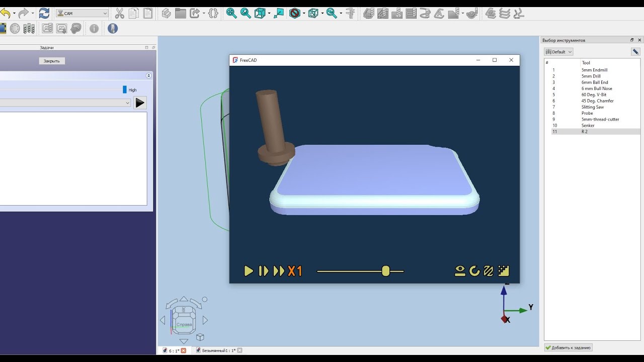Screen dimensions: 644x362
Task: Toggle the pixelated staircase icon in simulator
Action: pos(504,271)
